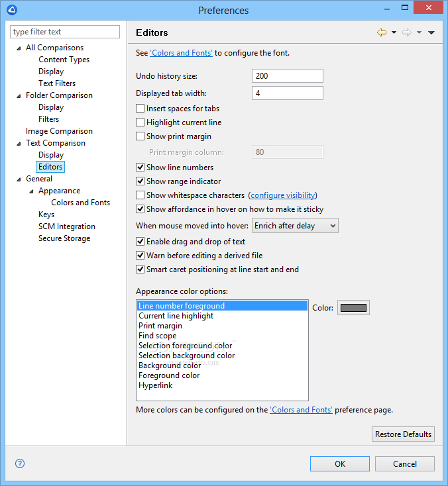Select Line number foreground in color list

coord(222,306)
